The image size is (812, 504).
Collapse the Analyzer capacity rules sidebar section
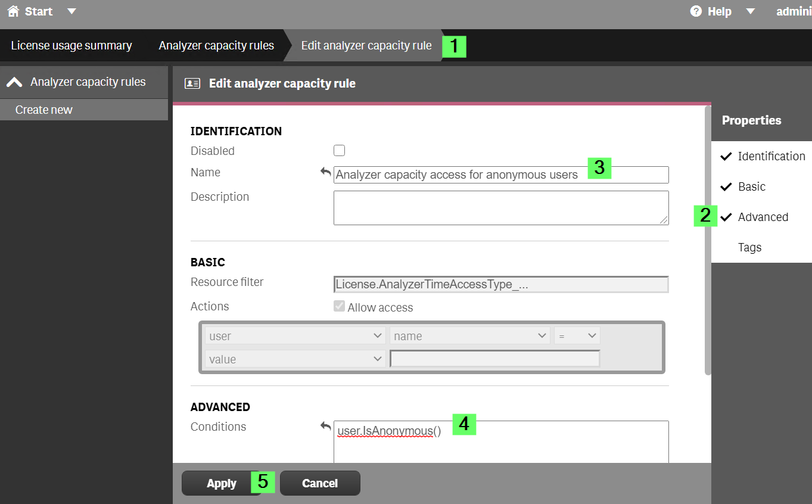(14, 82)
